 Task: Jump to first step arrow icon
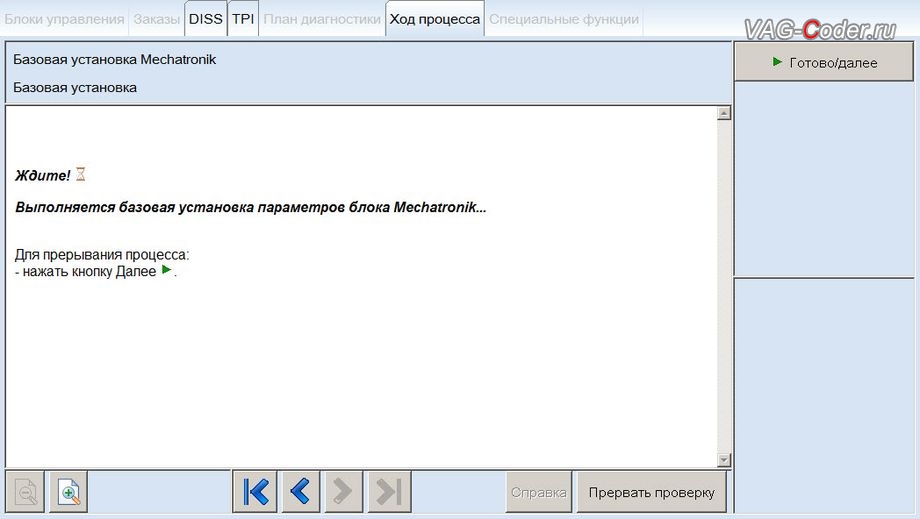pos(255,491)
